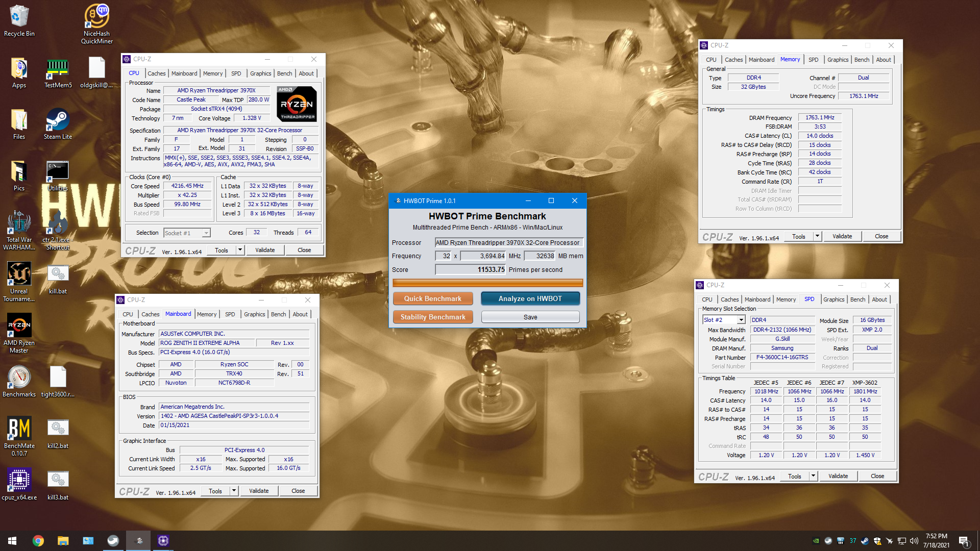
Task: Open the notification center icon
Action: [x=964, y=541]
